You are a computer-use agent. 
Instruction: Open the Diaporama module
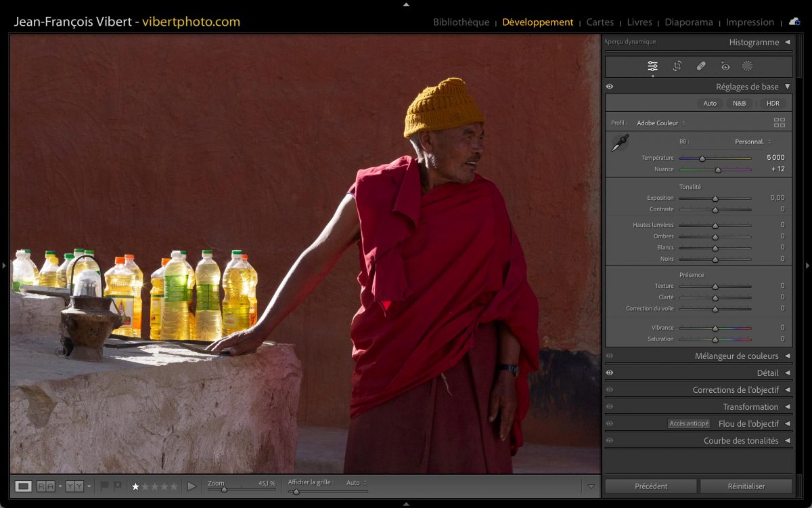(x=689, y=22)
